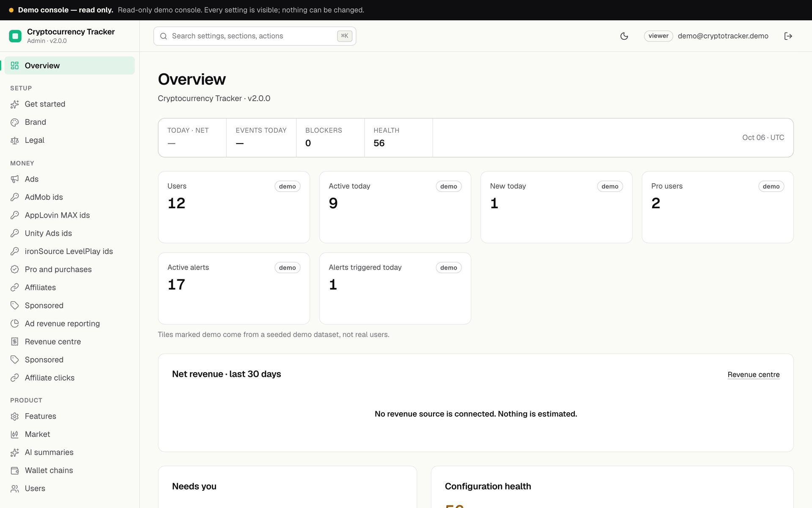The image size is (812, 508).
Task: Click the sign-out icon in header
Action: coord(788,36)
